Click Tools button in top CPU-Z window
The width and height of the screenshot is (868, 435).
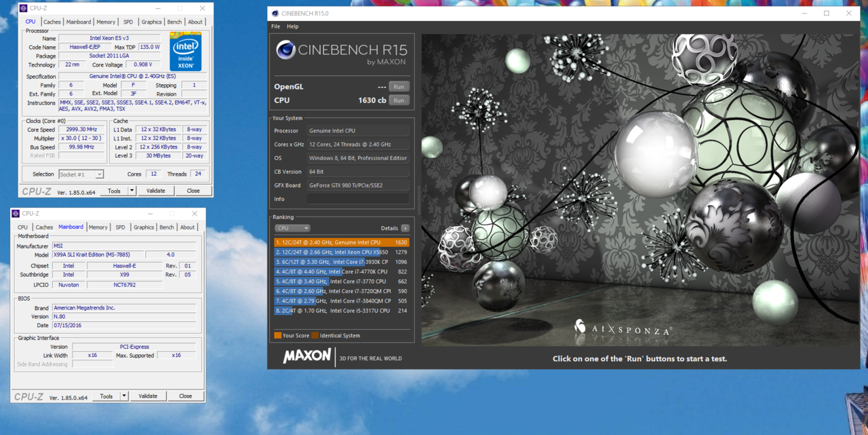(114, 191)
